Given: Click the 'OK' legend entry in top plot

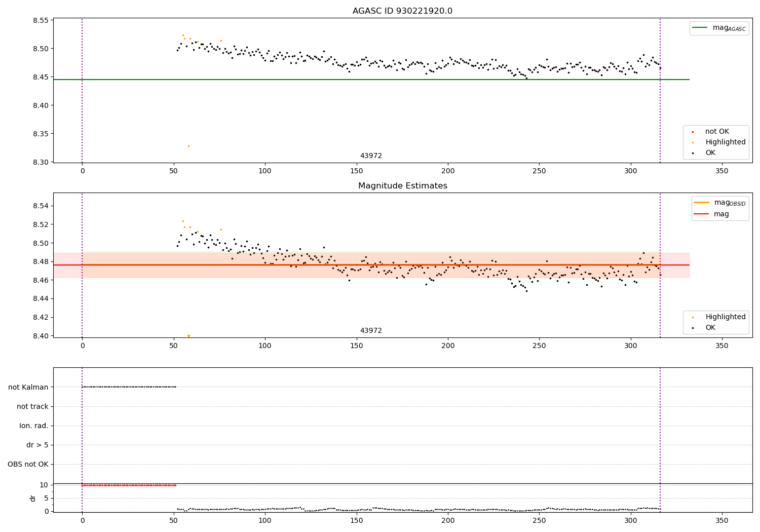Looking at the screenshot, I should coord(710,153).
